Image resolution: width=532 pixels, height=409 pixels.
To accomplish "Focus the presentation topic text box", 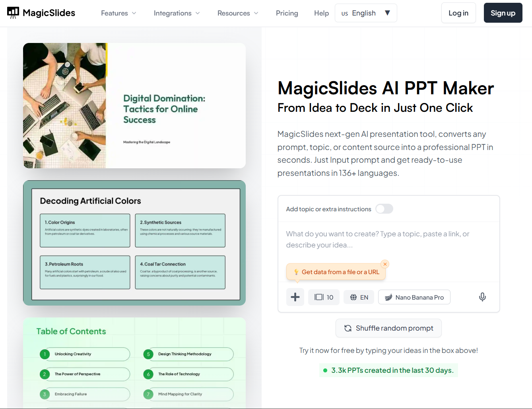I will (388, 240).
